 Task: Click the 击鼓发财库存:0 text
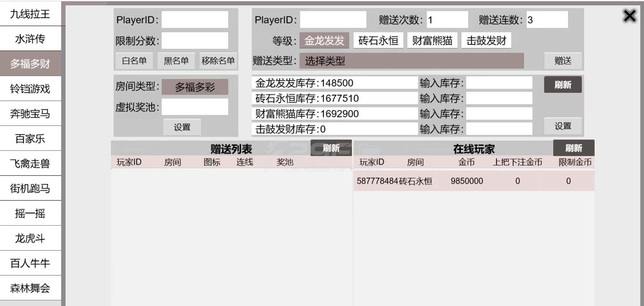[290, 129]
